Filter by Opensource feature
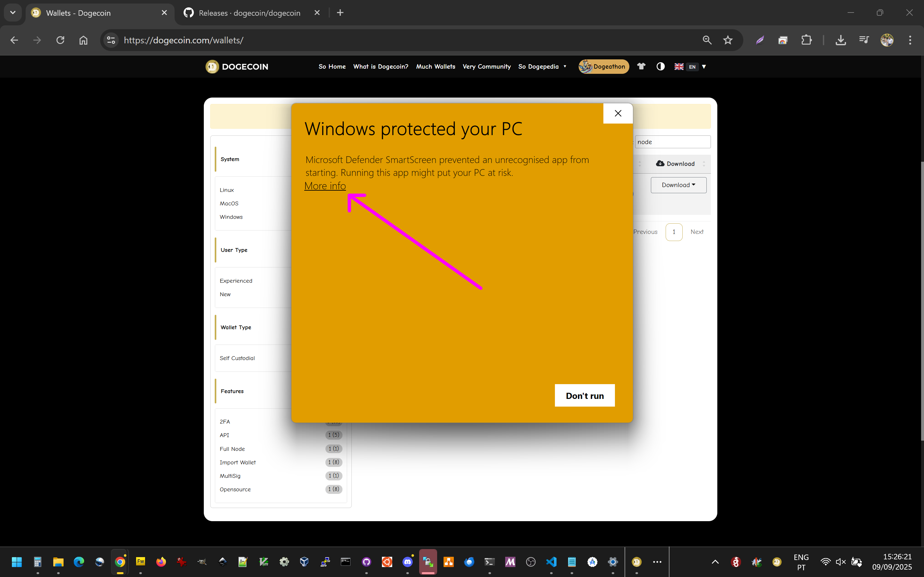The width and height of the screenshot is (924, 577). tap(235, 490)
